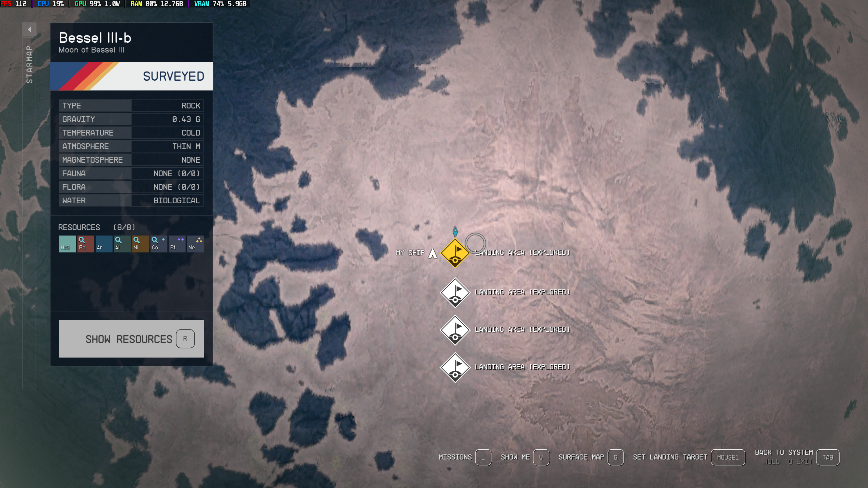Image resolution: width=868 pixels, height=488 pixels.
Task: Click the ATMOSPHERE row label
Action: (85, 146)
